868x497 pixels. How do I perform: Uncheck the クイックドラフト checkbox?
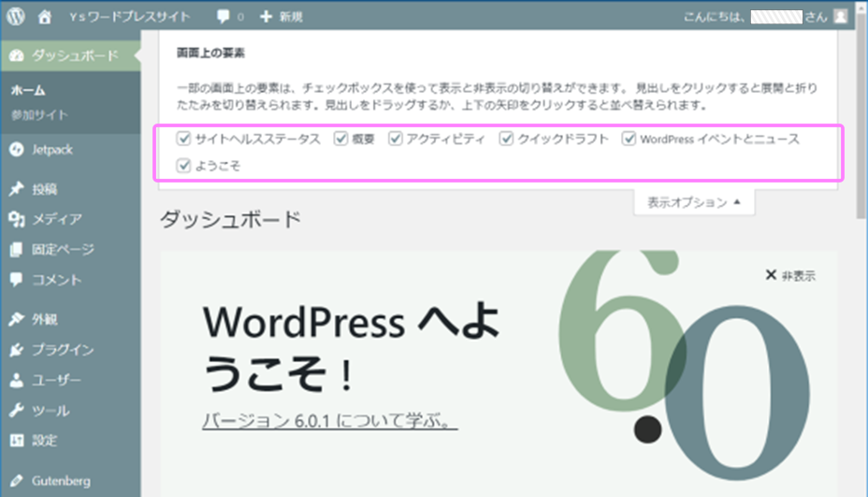click(x=506, y=139)
